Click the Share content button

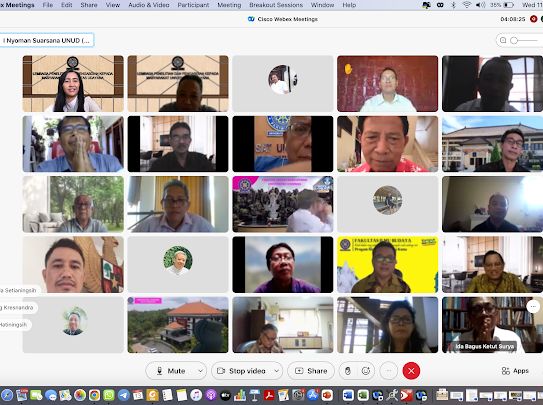[311, 371]
